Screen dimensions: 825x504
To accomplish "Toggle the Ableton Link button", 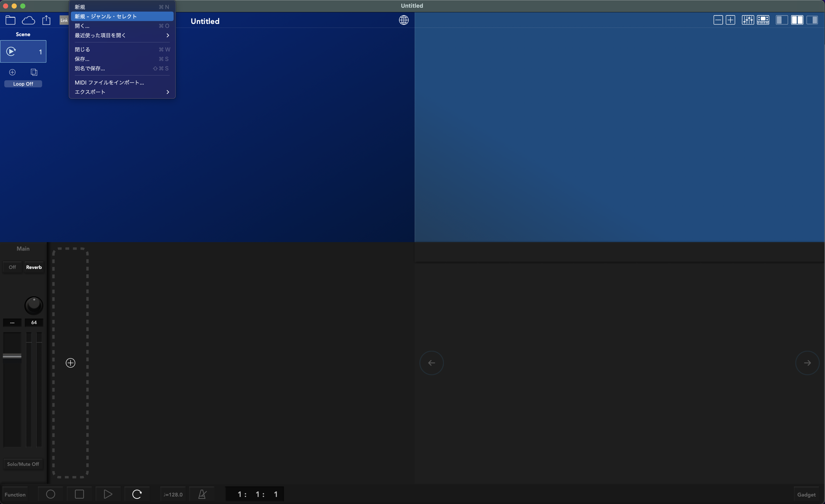I will 64,20.
